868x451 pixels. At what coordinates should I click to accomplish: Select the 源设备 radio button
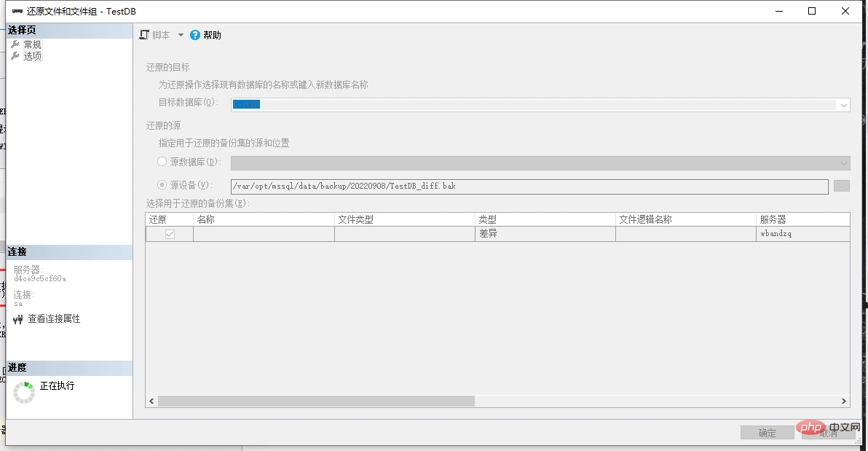pos(162,184)
